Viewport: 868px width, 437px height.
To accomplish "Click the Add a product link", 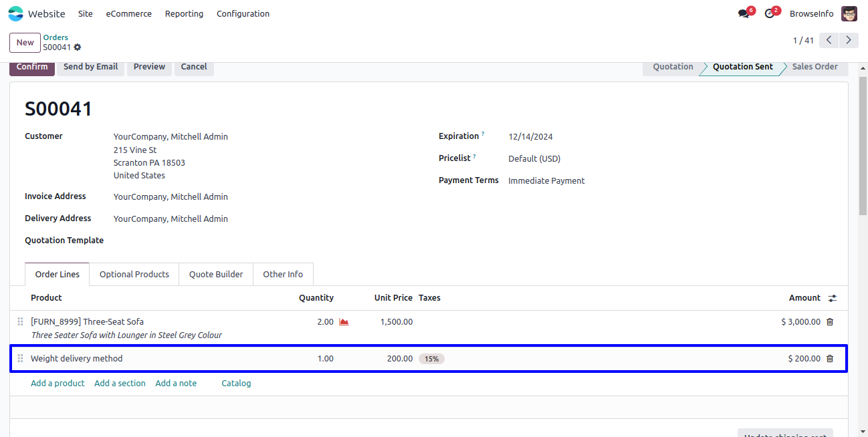I will (58, 384).
